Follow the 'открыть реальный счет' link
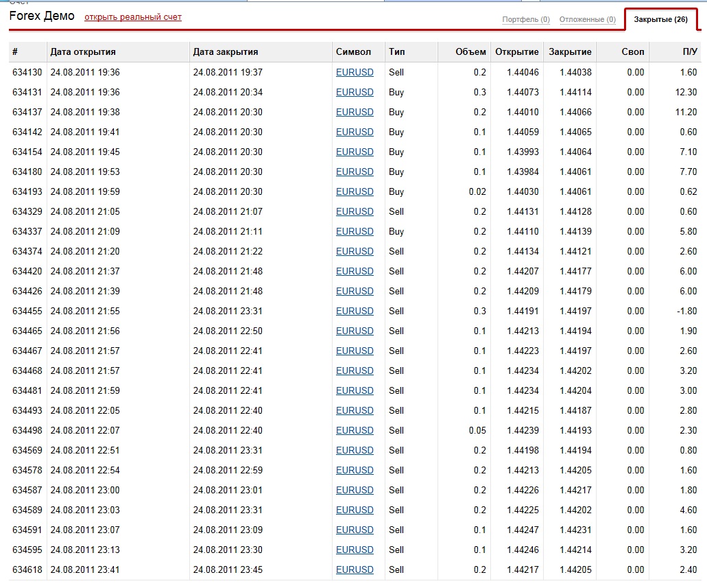This screenshot has height=588, width=707. (133, 17)
